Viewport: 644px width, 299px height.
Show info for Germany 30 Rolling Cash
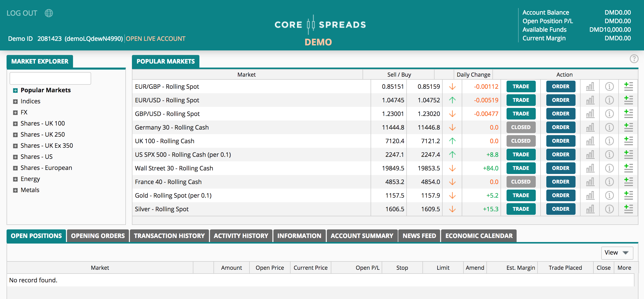609,127
